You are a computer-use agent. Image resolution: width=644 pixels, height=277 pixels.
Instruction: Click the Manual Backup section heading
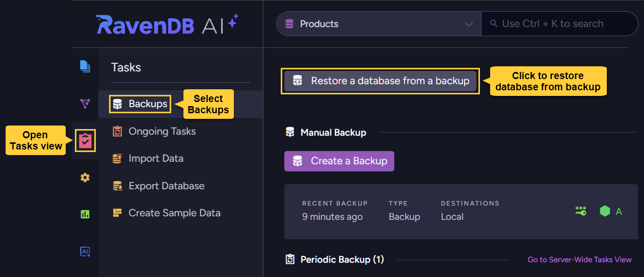tap(333, 133)
